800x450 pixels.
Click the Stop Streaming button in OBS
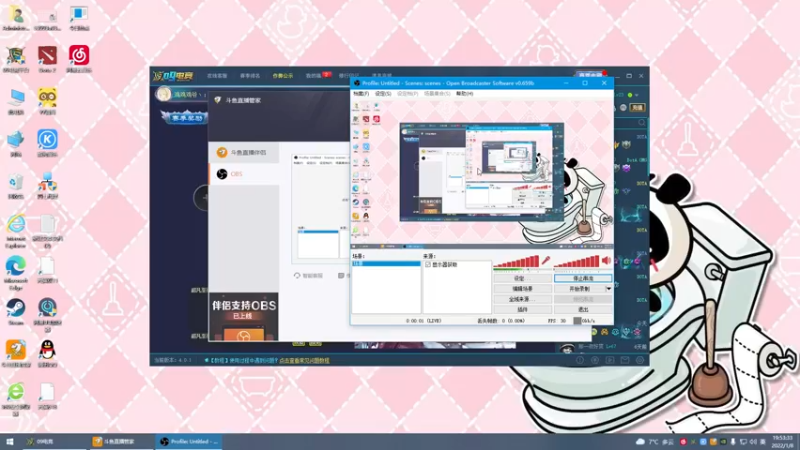point(583,279)
